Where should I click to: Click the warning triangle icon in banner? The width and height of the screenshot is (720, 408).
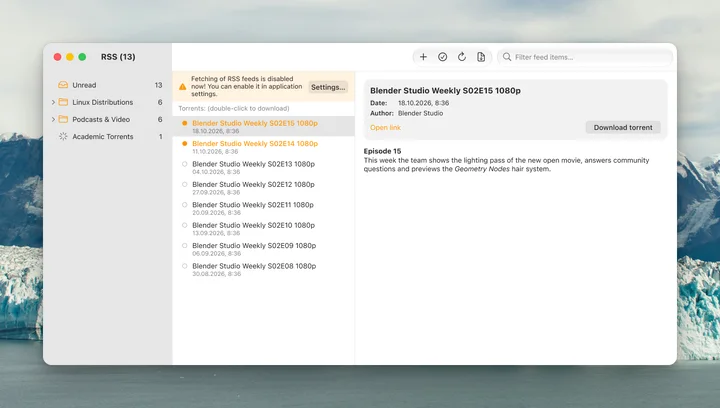[182, 86]
